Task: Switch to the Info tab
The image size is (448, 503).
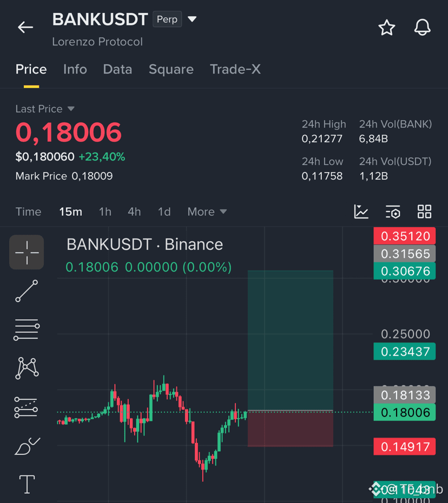Action: point(75,69)
